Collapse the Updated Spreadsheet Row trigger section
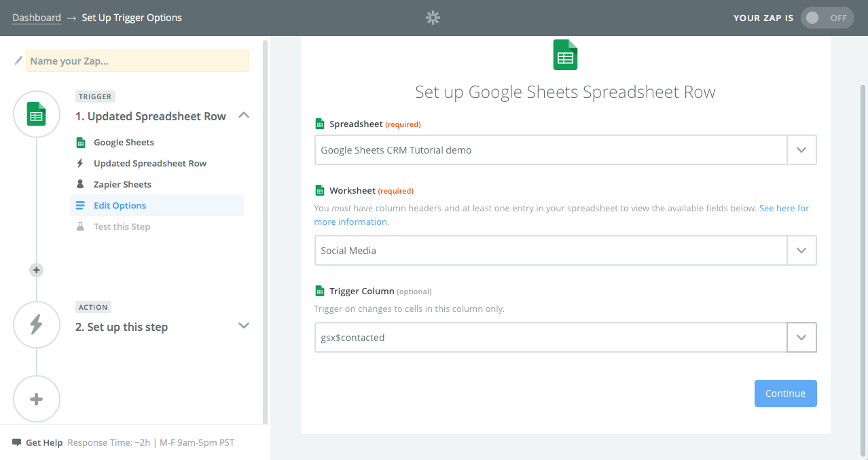868x460 pixels. pos(244,116)
